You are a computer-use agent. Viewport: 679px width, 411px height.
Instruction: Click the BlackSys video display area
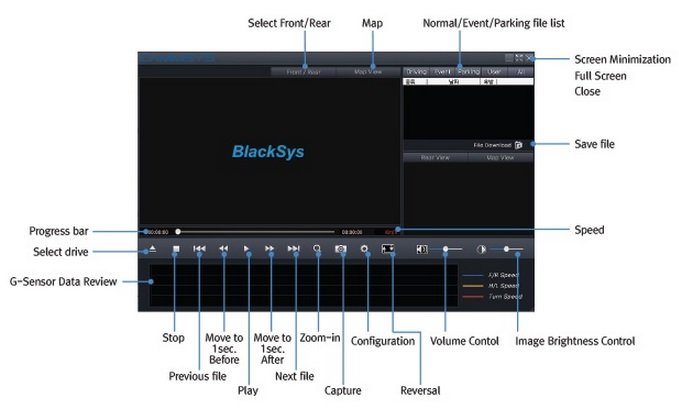coord(269,151)
